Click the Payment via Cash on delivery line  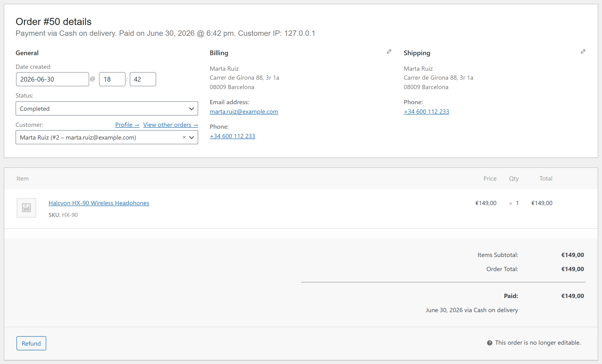coord(165,33)
